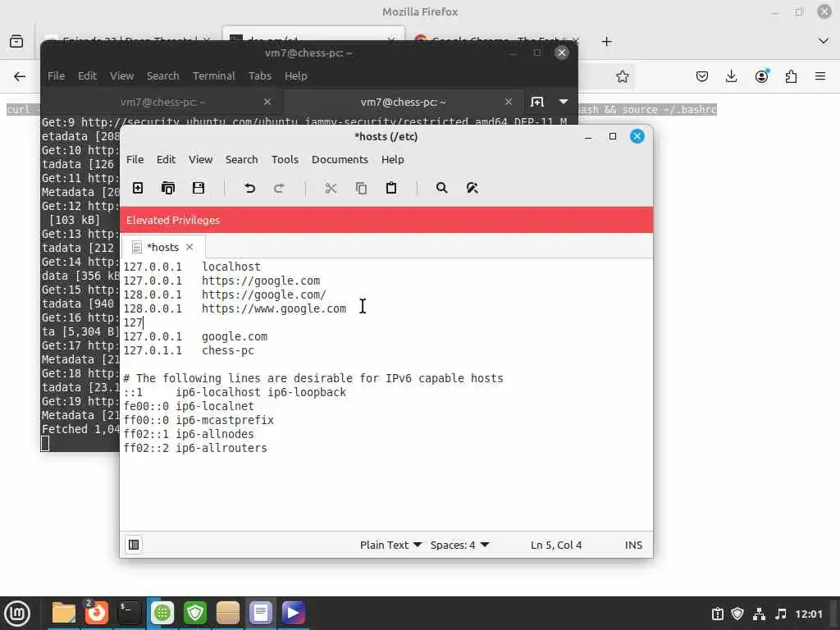The image size is (840, 630).
Task: Open the Documents menu in the editor
Action: 340,160
